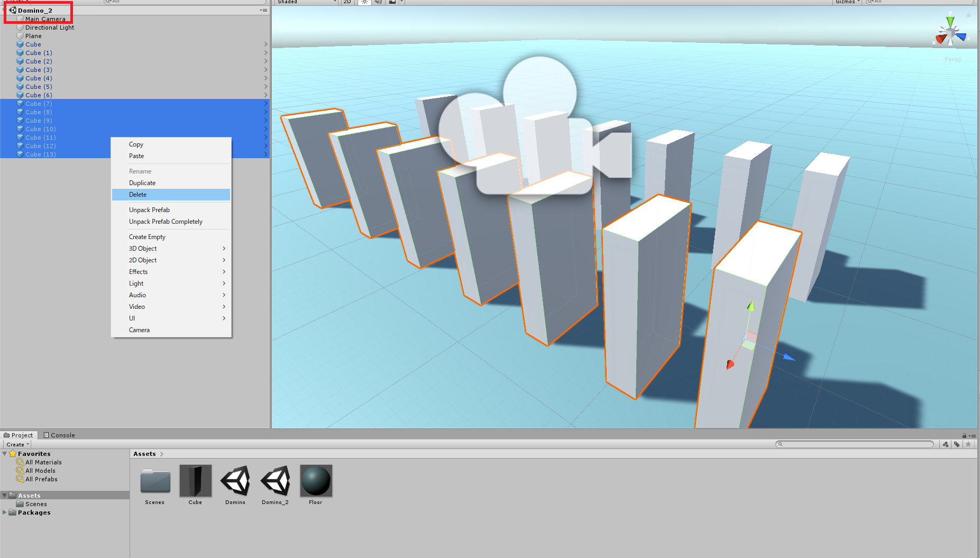Screen dimensions: 980x558
Task: Toggle scene effects image icon
Action: (392, 2)
